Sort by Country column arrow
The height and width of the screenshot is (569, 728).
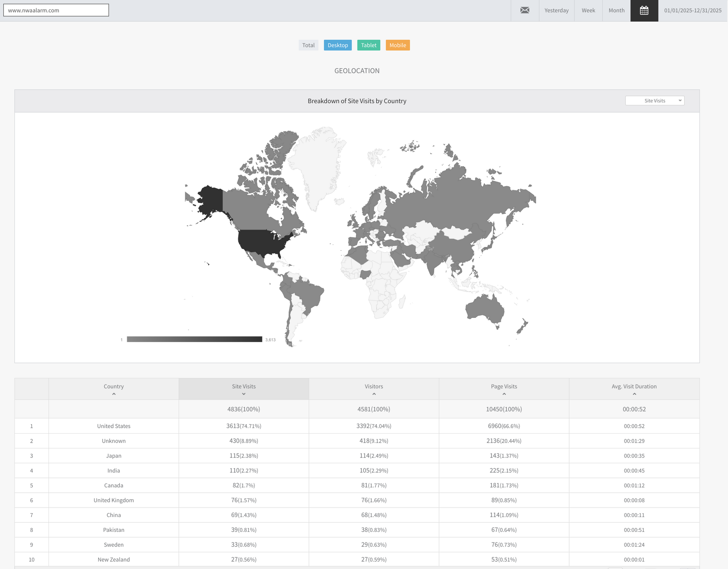pos(114,394)
